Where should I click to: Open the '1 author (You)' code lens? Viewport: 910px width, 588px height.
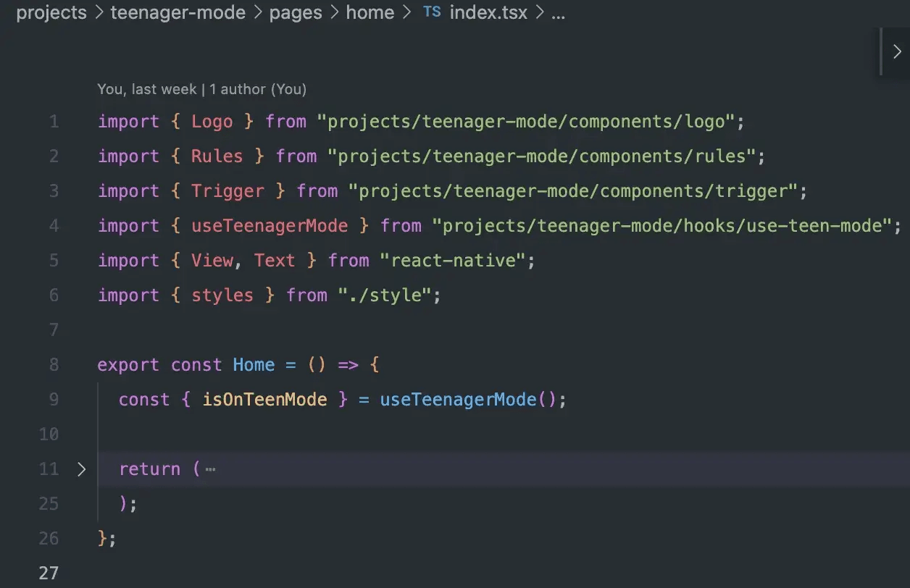pos(258,89)
